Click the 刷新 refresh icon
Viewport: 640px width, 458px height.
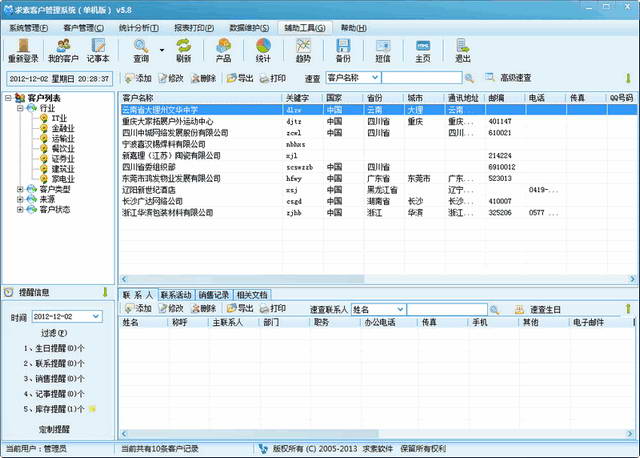pyautogui.click(x=184, y=50)
